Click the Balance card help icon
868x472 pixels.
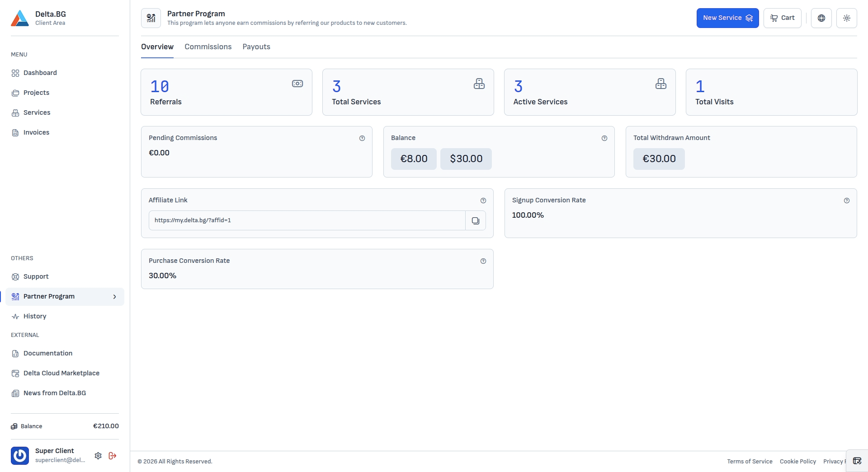coord(604,138)
